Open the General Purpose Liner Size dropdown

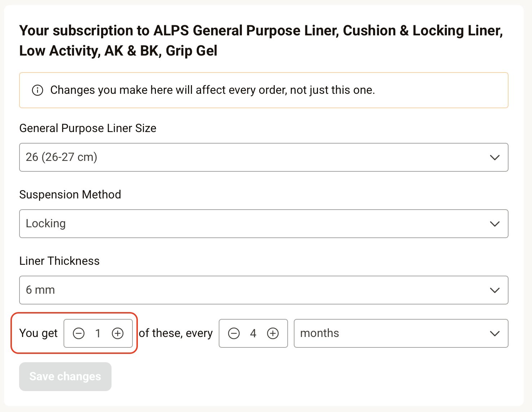point(264,157)
